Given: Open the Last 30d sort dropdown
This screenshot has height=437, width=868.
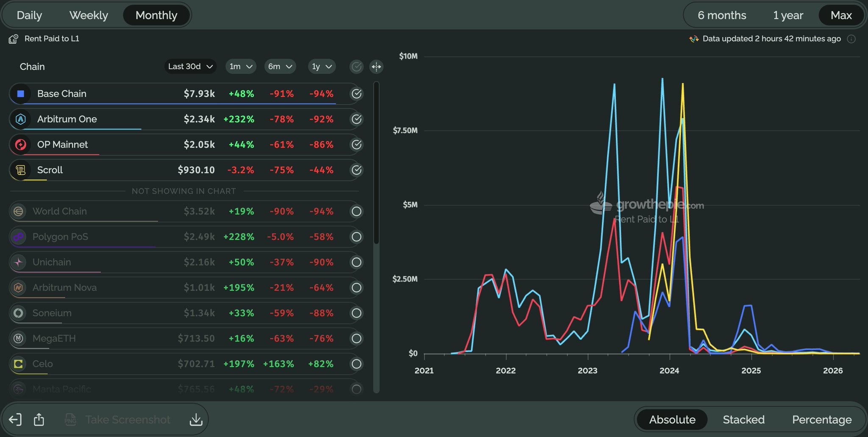Looking at the screenshot, I should point(190,67).
